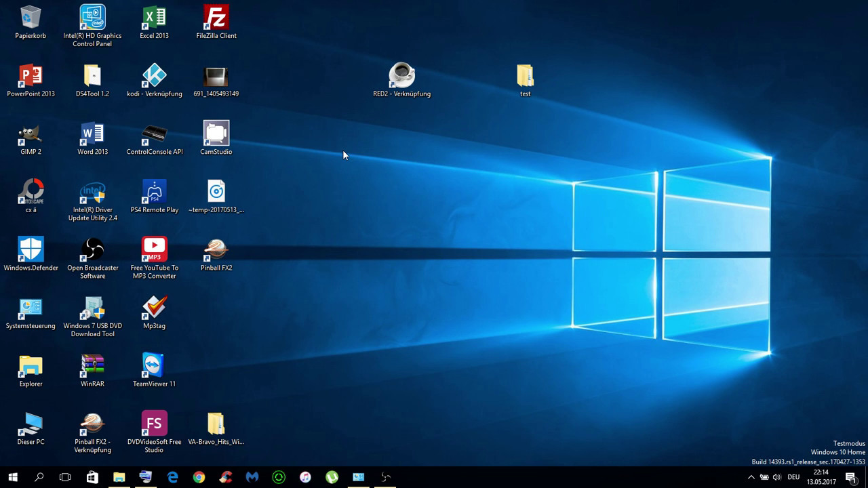Select the TeamViewer 11 shortcut
Image resolution: width=868 pixels, height=488 pixels.
154,366
